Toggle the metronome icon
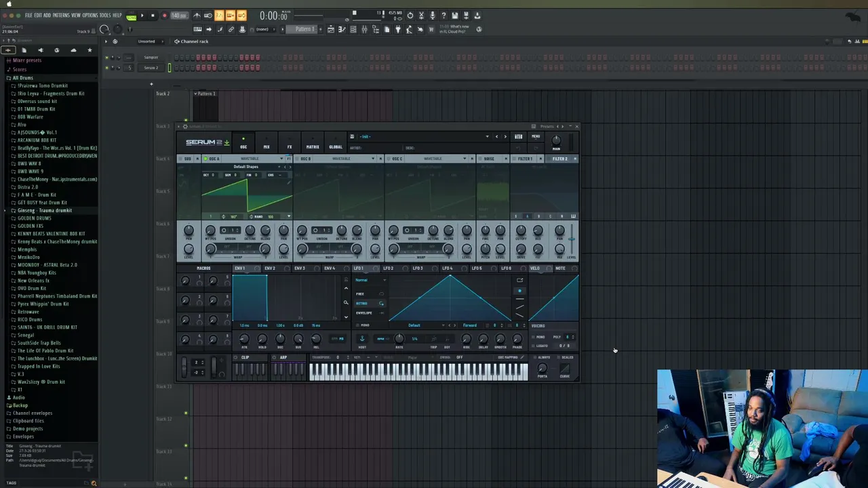This screenshot has width=868, height=488. pos(197,15)
